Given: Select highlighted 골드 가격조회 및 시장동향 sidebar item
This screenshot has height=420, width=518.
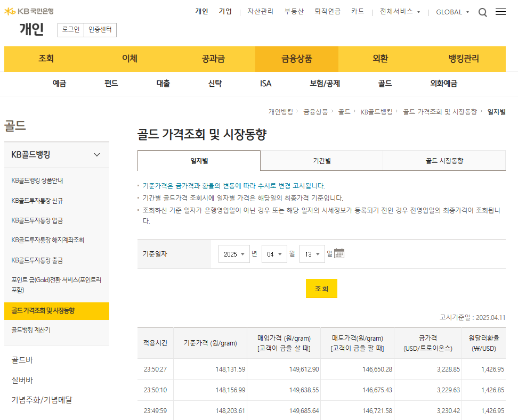Looking at the screenshot, I should [x=56, y=311].
